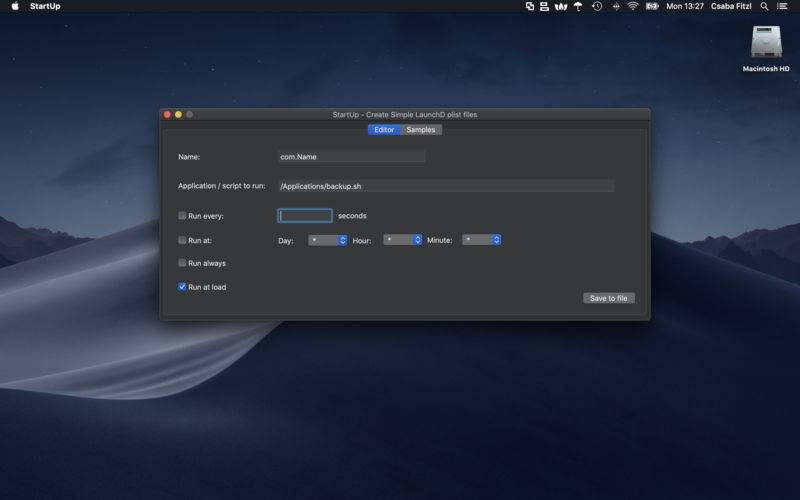Viewport: 800px width, 500px height.
Task: Minimize the StartUp window with yellow button
Action: tap(178, 114)
